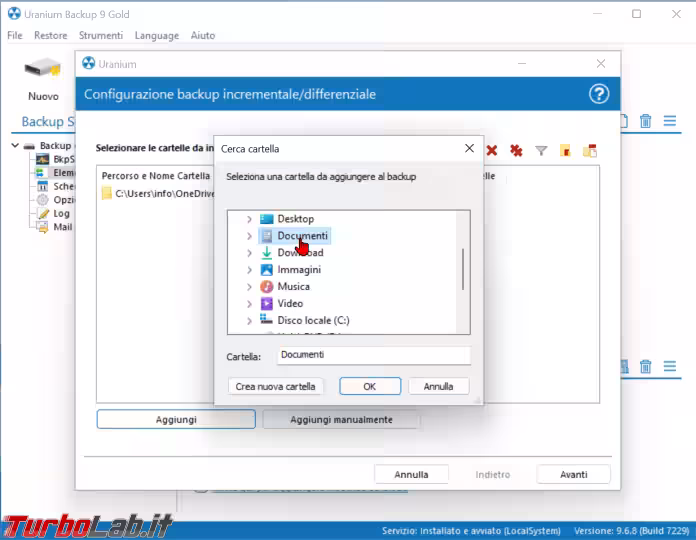
Task: Click the red X remove item icon
Action: tap(491, 150)
